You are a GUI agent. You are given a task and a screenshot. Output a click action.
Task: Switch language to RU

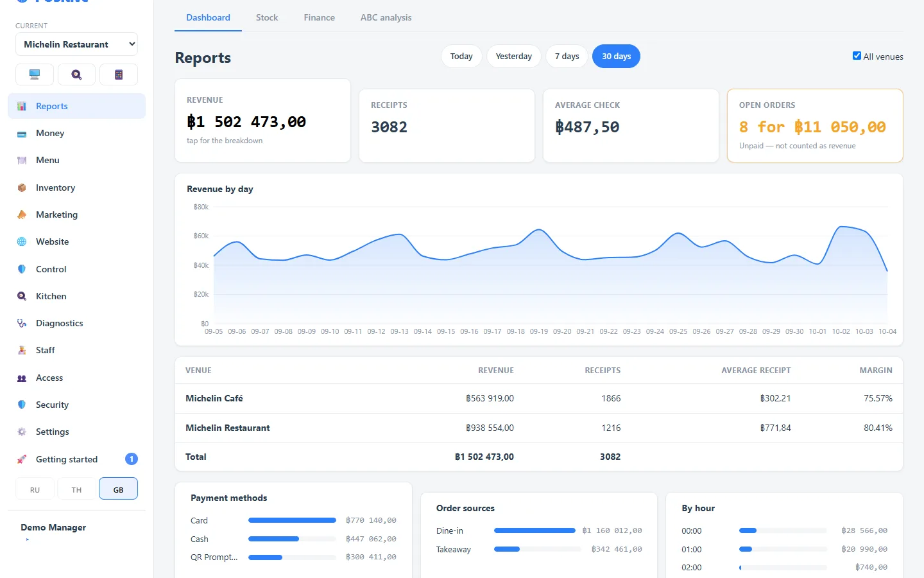click(x=35, y=489)
